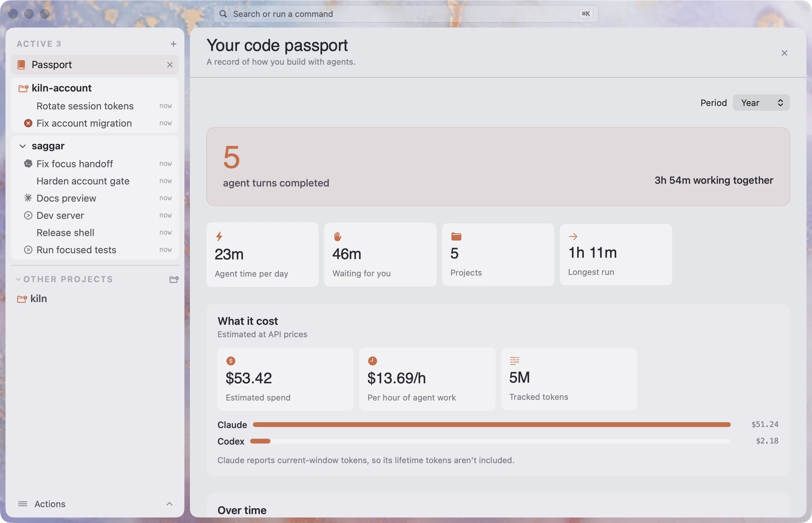Click the search magnifier icon
The width and height of the screenshot is (812, 523).
point(223,14)
